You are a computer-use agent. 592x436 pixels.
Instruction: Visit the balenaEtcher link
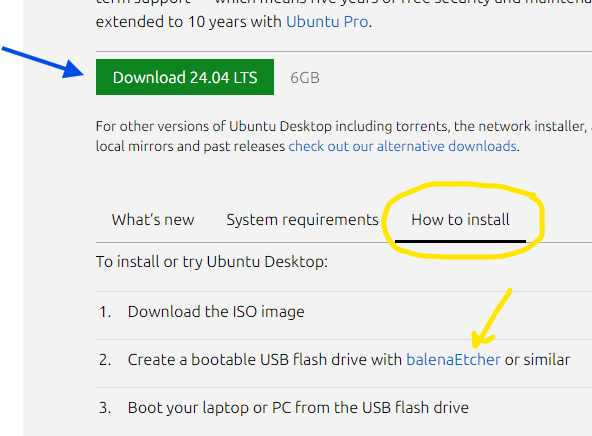[x=453, y=360]
